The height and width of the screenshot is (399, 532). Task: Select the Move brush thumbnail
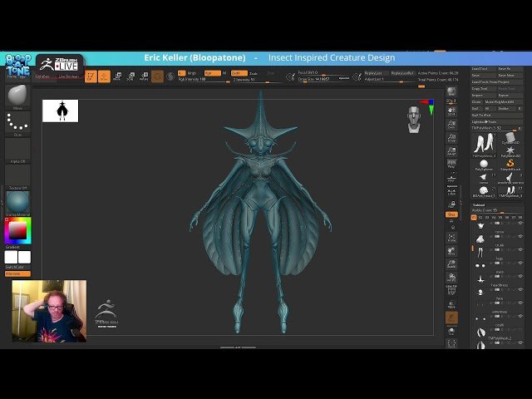click(x=17, y=96)
